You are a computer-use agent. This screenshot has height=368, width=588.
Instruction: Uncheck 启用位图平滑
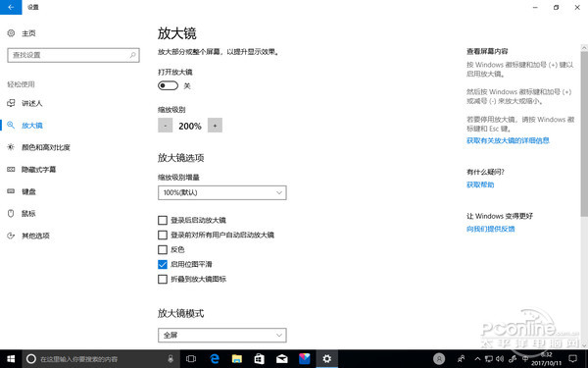(163, 264)
